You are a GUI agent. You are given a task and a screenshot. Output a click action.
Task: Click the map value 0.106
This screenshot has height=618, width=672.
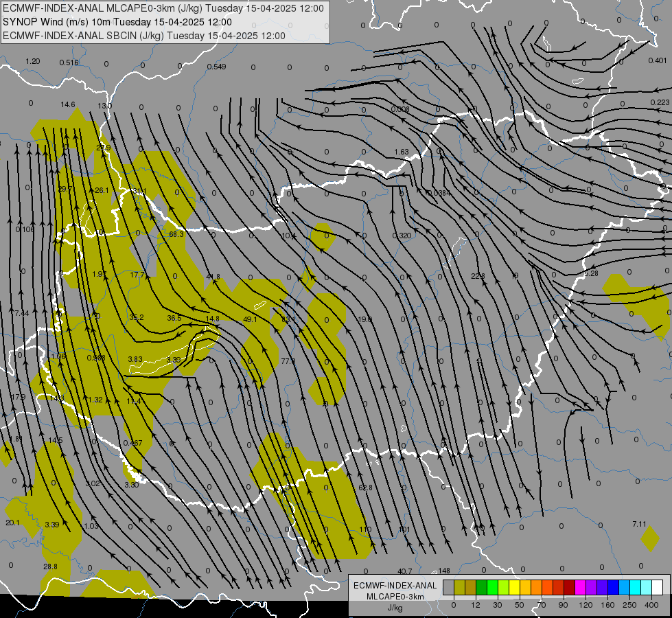pyautogui.click(x=25, y=229)
